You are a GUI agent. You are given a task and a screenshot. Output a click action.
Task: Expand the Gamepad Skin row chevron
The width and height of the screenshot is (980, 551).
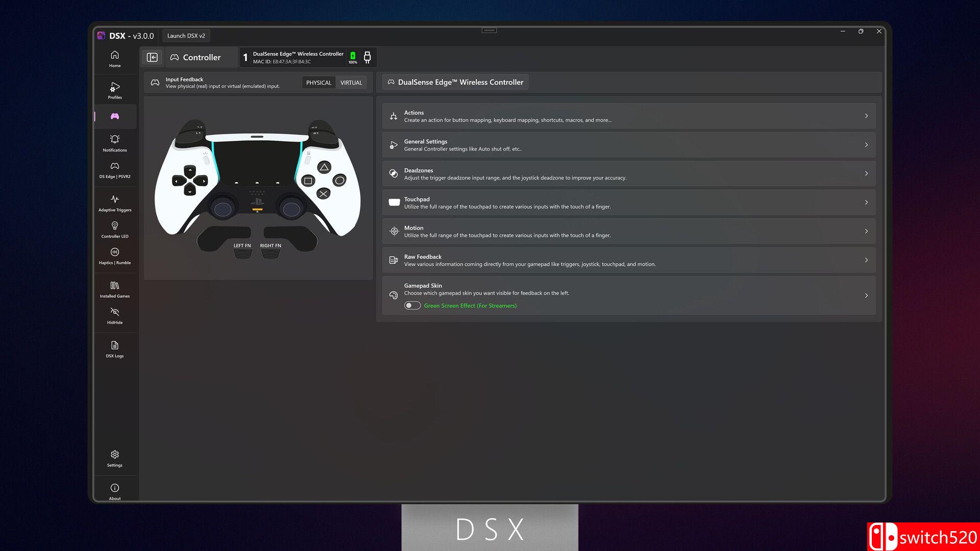[x=866, y=295]
